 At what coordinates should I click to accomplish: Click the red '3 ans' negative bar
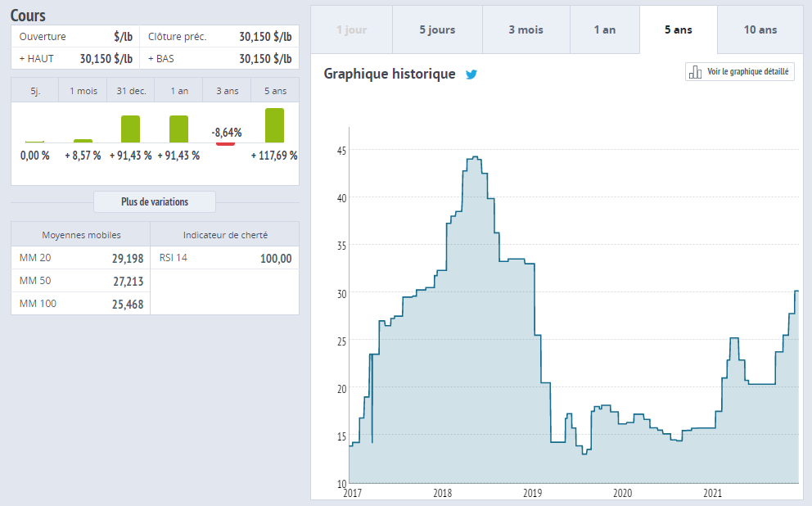point(225,144)
